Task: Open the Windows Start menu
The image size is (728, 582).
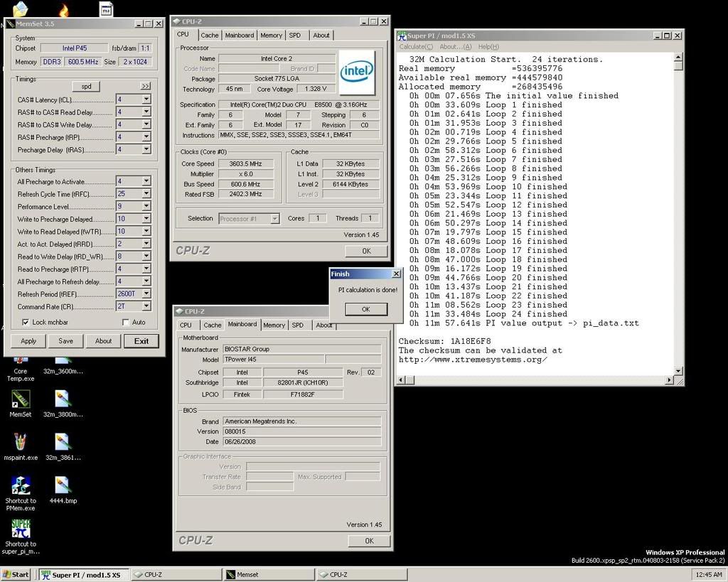Action: click(x=16, y=575)
